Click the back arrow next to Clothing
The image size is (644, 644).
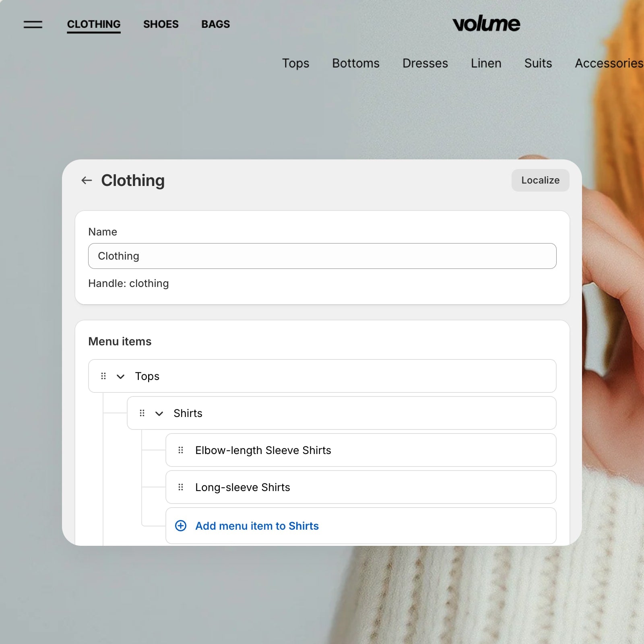click(87, 180)
